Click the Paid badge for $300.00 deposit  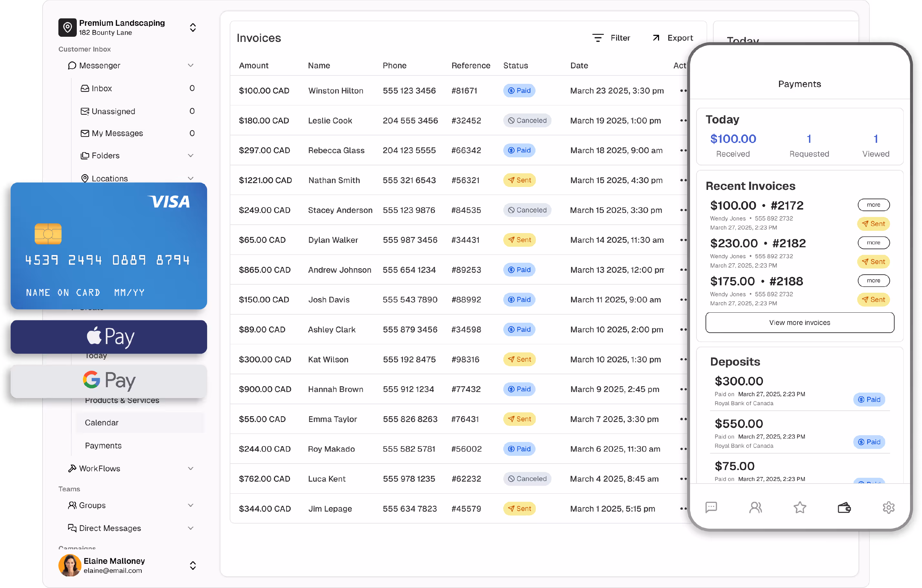click(x=869, y=399)
